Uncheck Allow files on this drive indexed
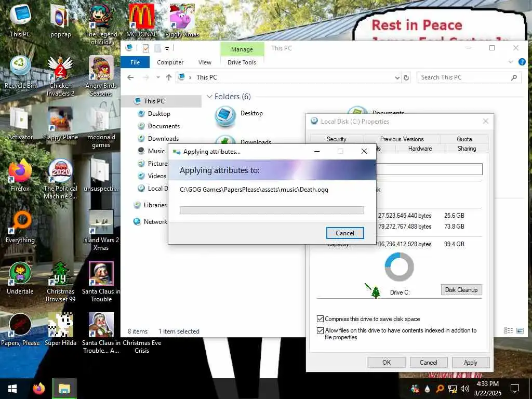The image size is (532, 399). pyautogui.click(x=320, y=330)
